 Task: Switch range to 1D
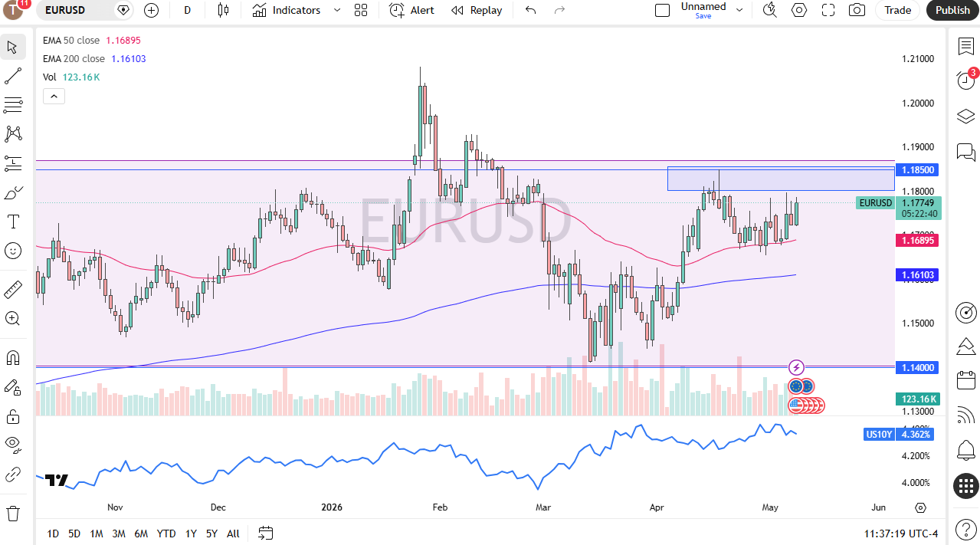pos(53,534)
